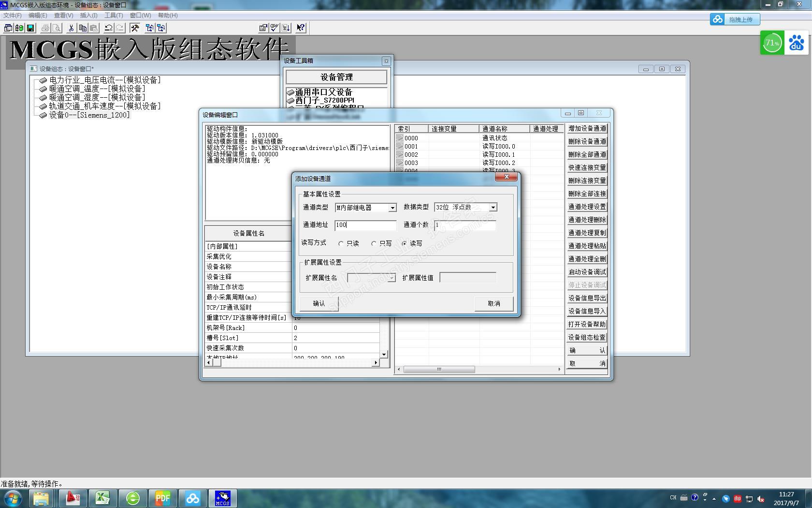Click the network tray icon
This screenshot has width=812, height=508.
click(x=749, y=498)
